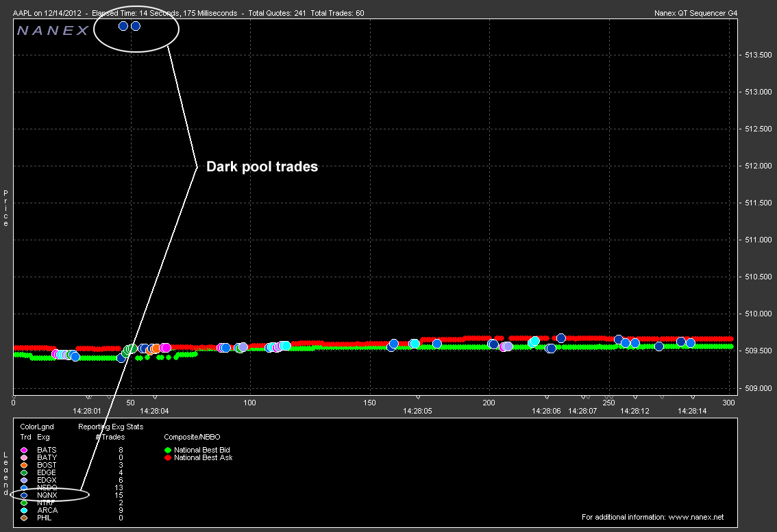777x532 pixels.
Task: Click the 14:28:07 time label
Action: coord(582,411)
